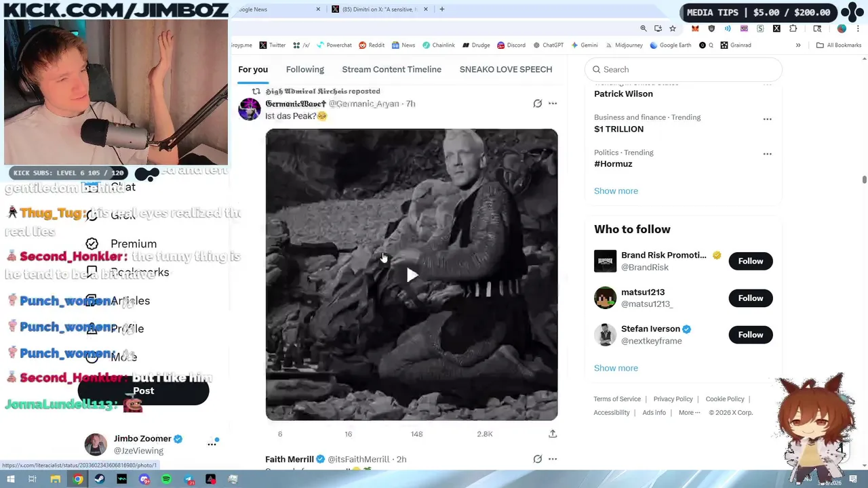Show more Who to follow suggestions
Image resolution: width=868 pixels, height=488 pixels.
click(x=616, y=368)
